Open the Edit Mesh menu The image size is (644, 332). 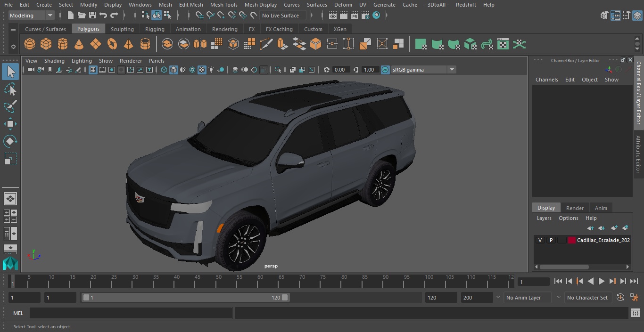191,5
